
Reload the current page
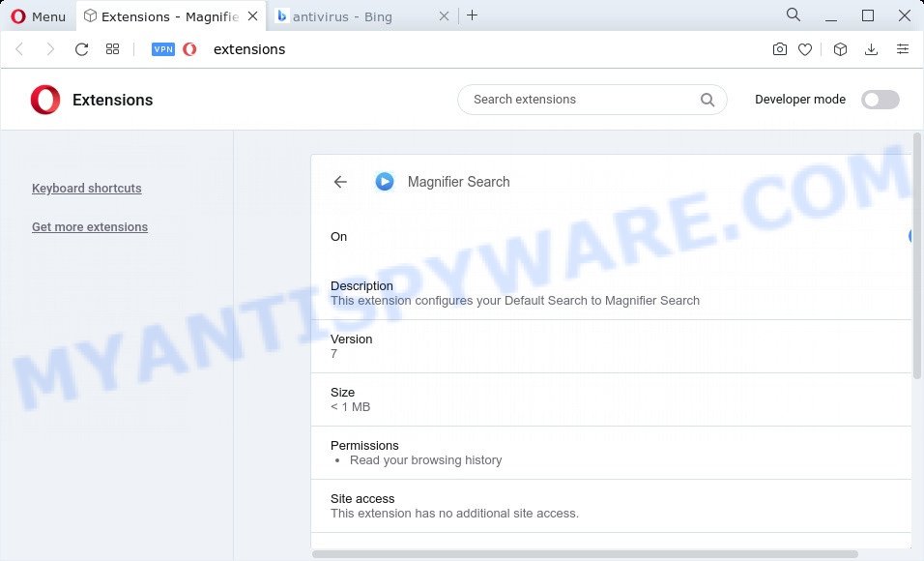(81, 49)
